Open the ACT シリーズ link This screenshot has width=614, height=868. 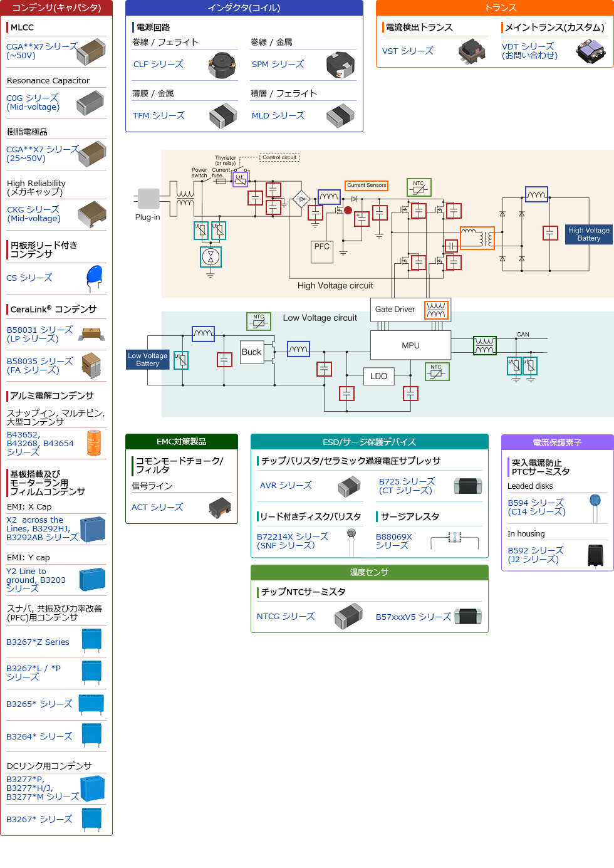(157, 508)
